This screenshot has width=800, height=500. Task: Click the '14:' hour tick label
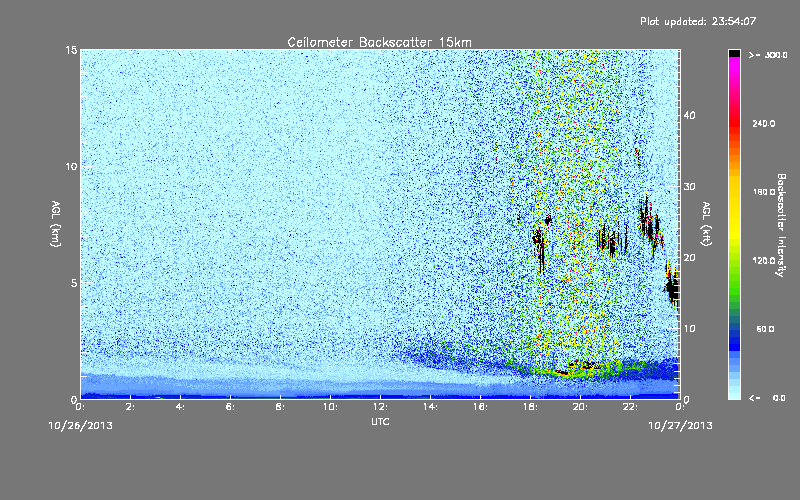click(x=431, y=407)
